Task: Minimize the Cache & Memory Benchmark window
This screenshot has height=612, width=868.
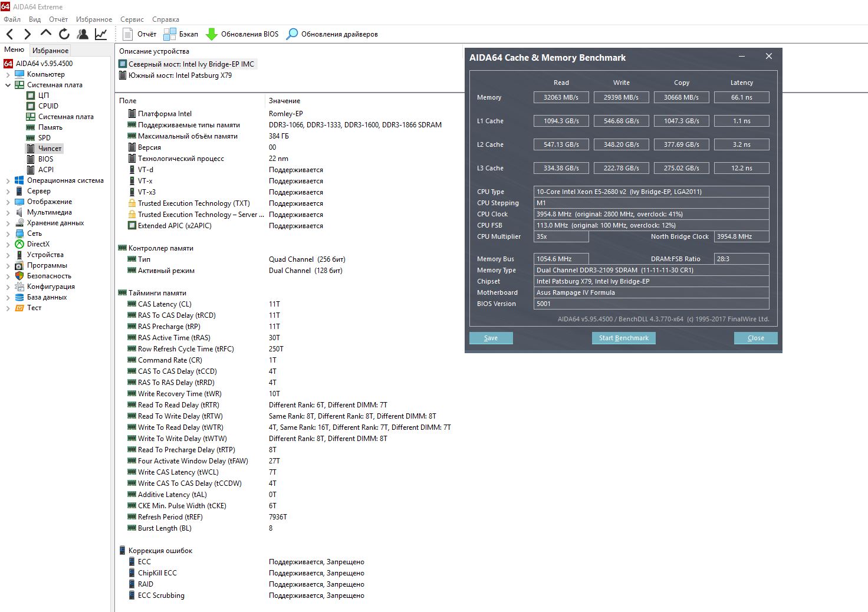Action: pos(742,57)
